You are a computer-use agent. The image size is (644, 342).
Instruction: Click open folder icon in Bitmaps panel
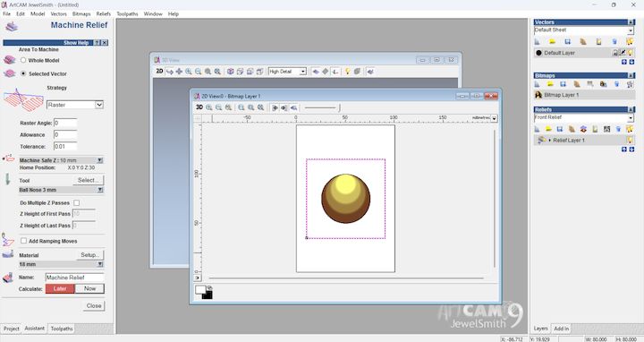pos(550,84)
